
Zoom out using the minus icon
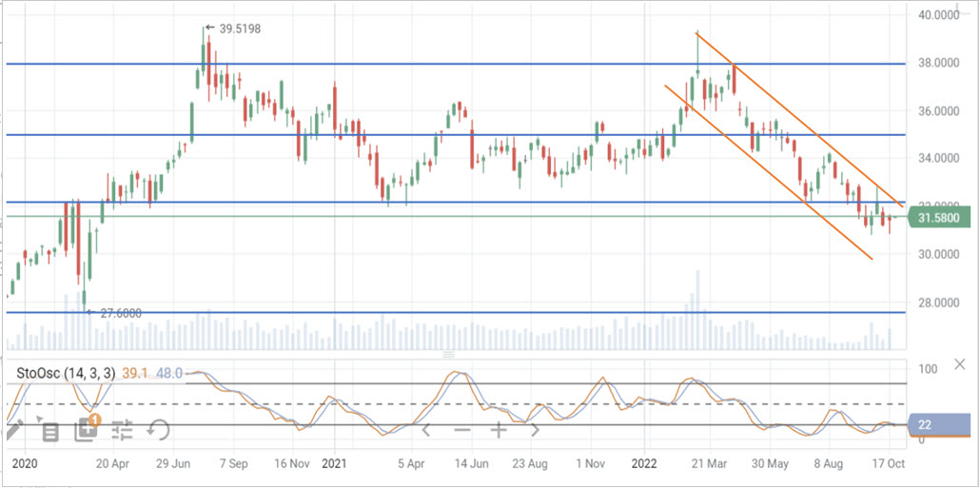click(462, 430)
